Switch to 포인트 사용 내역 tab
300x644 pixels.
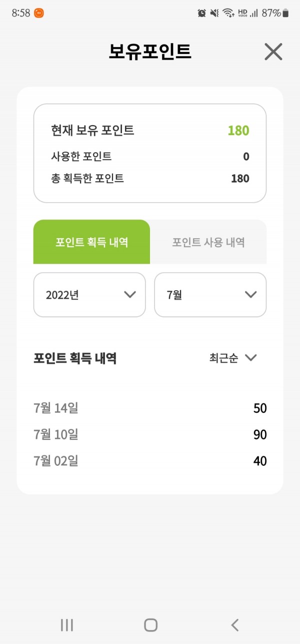(x=208, y=242)
